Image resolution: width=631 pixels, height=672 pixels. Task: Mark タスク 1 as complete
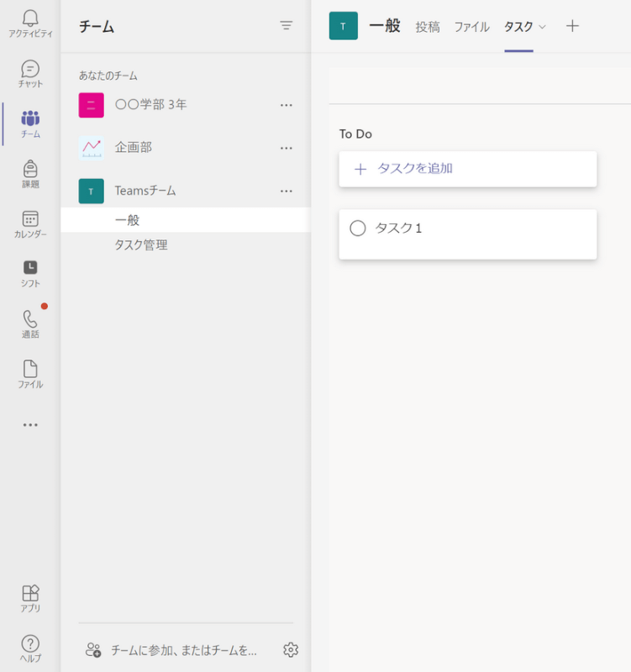click(357, 228)
